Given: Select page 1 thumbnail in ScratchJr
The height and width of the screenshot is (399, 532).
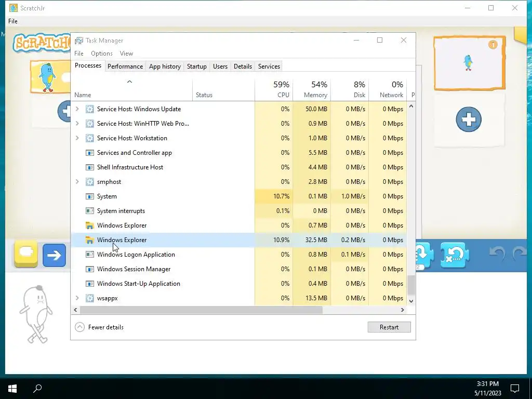Looking at the screenshot, I should click(470, 63).
